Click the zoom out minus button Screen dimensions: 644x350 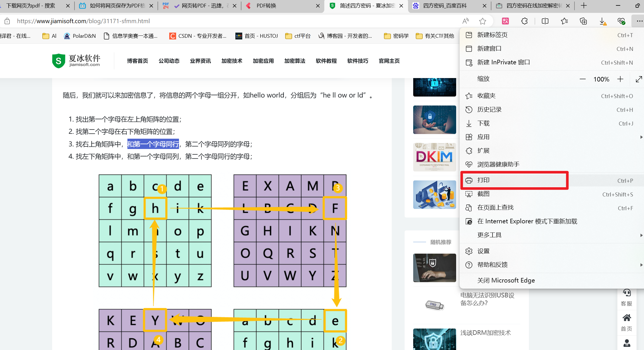point(582,79)
